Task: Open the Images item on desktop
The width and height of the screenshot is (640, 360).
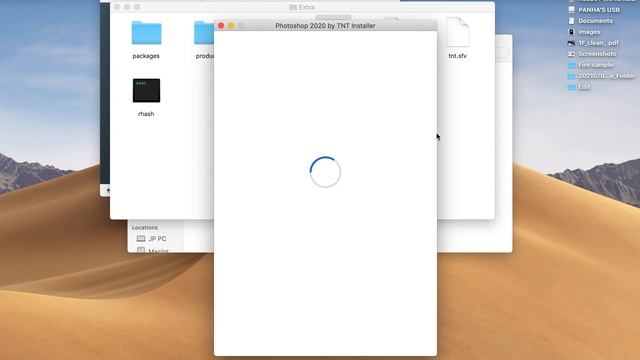Action: pos(584,32)
